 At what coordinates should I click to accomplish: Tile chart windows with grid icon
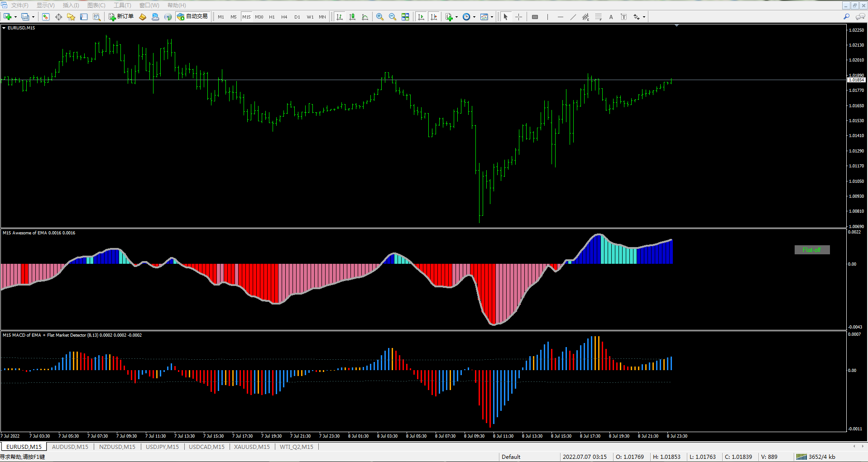(405, 17)
